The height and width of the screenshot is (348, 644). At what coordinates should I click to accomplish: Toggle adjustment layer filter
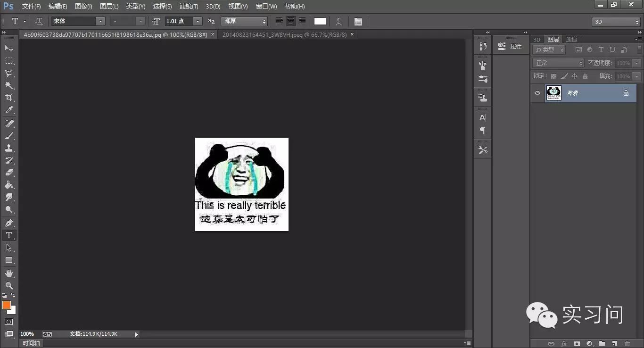[x=590, y=50]
